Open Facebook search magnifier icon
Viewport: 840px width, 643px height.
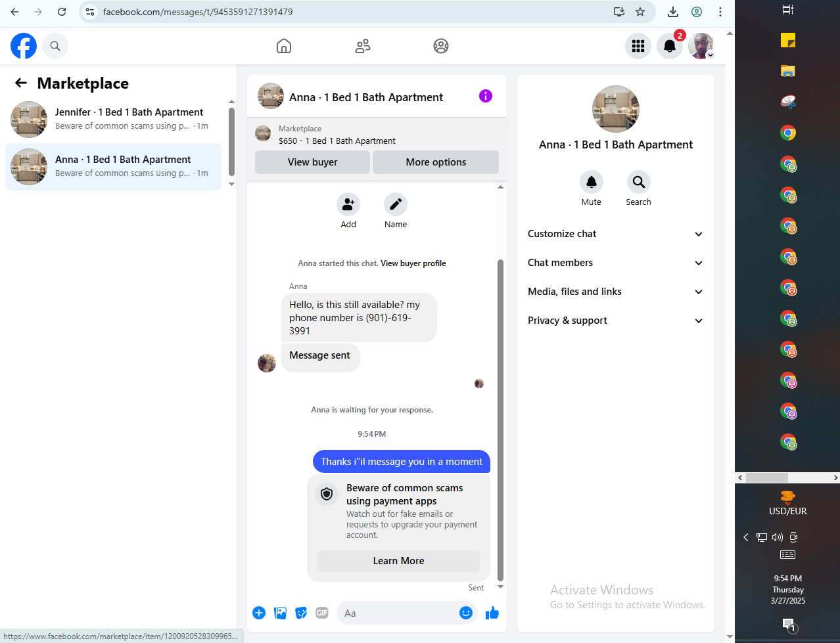(55, 46)
